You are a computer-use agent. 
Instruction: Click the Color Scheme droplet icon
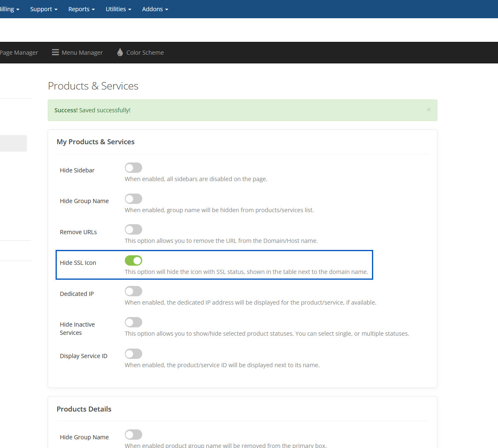[x=120, y=52]
